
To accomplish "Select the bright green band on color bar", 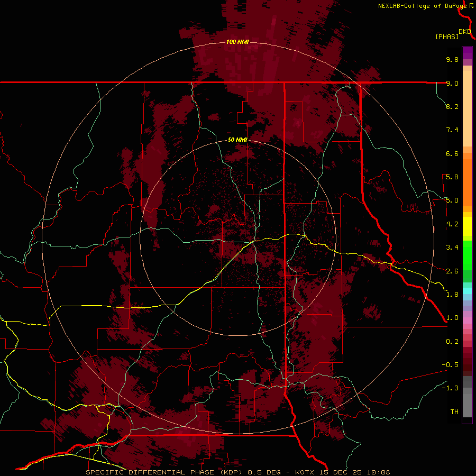I will point(467,255).
